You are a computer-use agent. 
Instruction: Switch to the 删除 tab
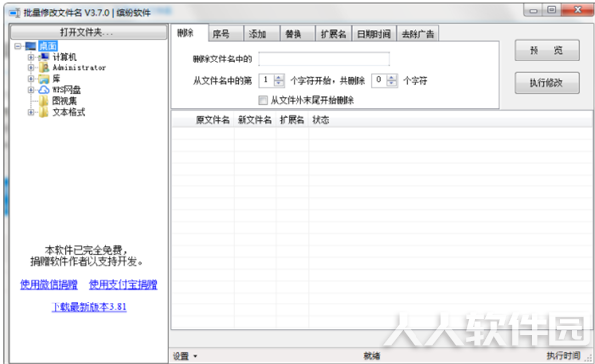[x=189, y=33]
